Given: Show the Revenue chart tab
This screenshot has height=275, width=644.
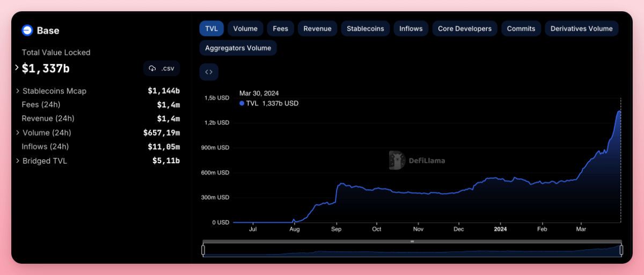Looking at the screenshot, I should click(318, 28).
